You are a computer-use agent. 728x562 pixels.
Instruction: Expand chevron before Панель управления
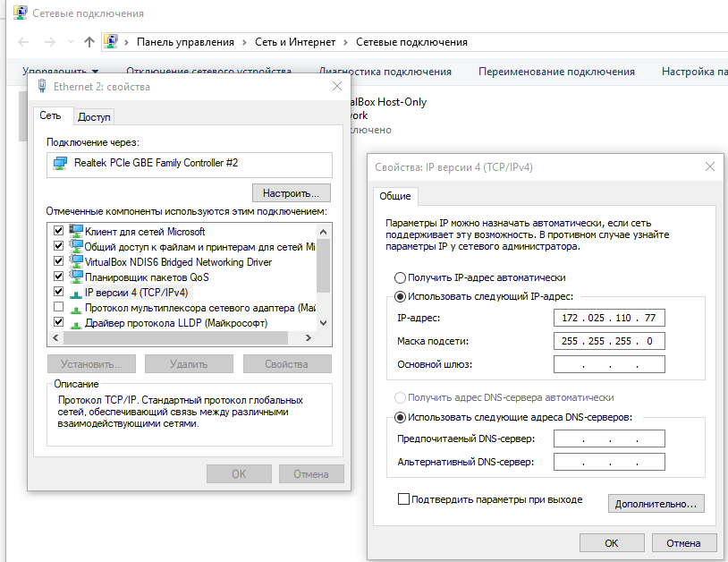[x=126, y=42]
